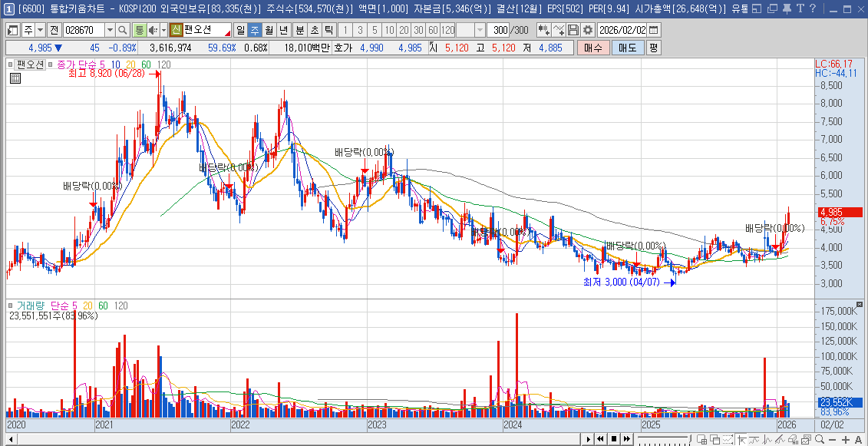Image resolution: width=868 pixels, height=446 pixels.
Task: Select 초 second period toggle
Action: [x=314, y=30]
